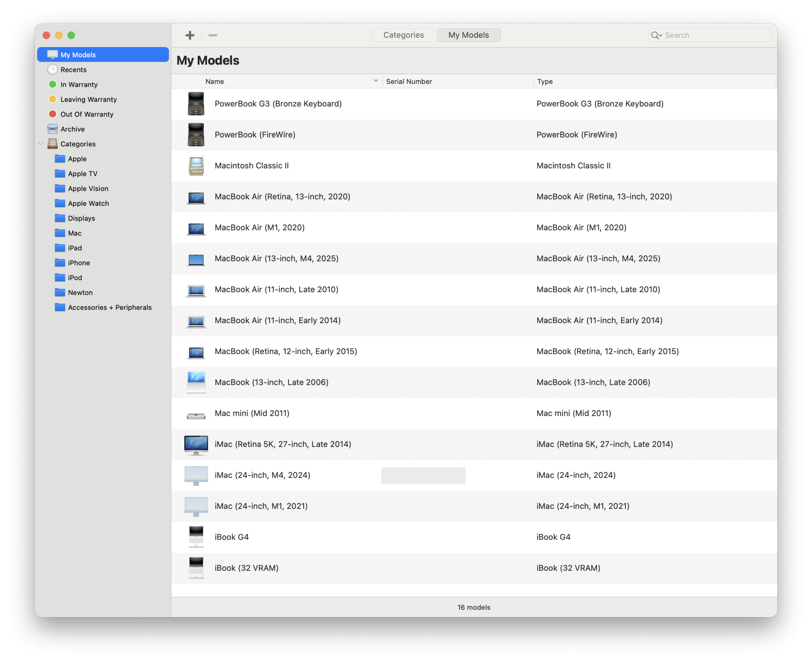812x663 pixels.
Task: Open the Apple category folder
Action: (x=59, y=158)
